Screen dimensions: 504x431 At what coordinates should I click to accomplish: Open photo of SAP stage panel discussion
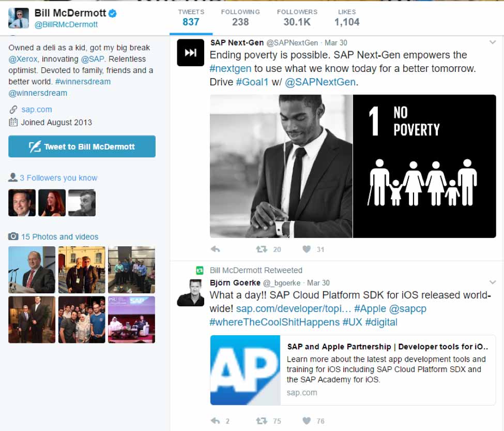(131, 320)
